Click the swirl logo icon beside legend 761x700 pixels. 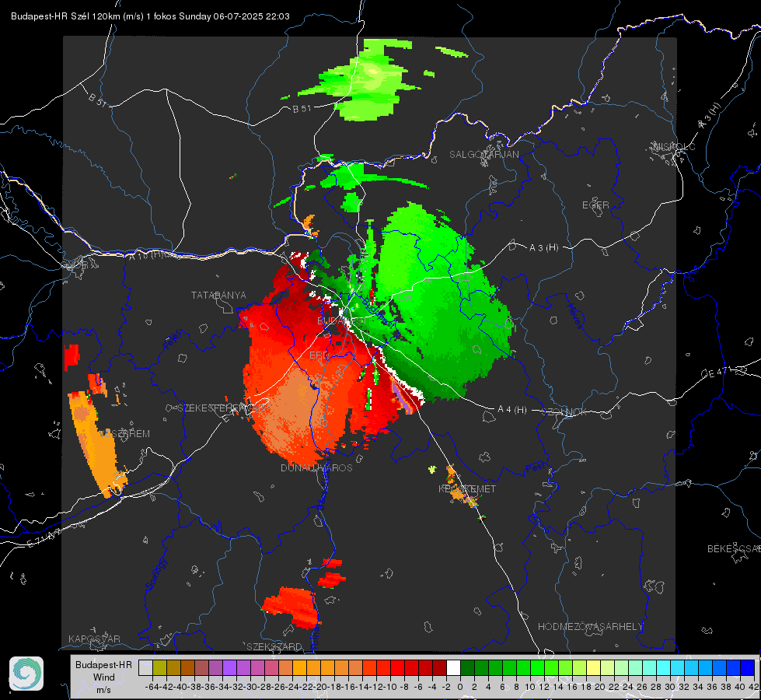tap(26, 674)
